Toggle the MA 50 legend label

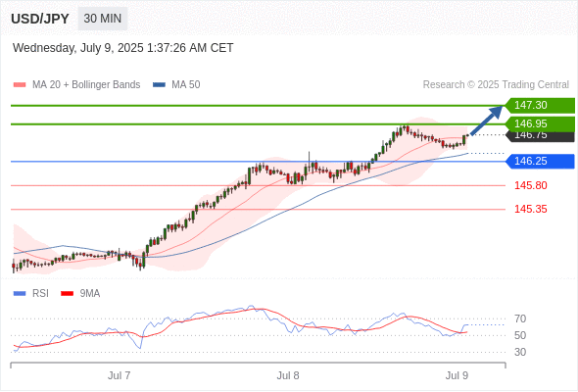pyautogui.click(x=186, y=85)
